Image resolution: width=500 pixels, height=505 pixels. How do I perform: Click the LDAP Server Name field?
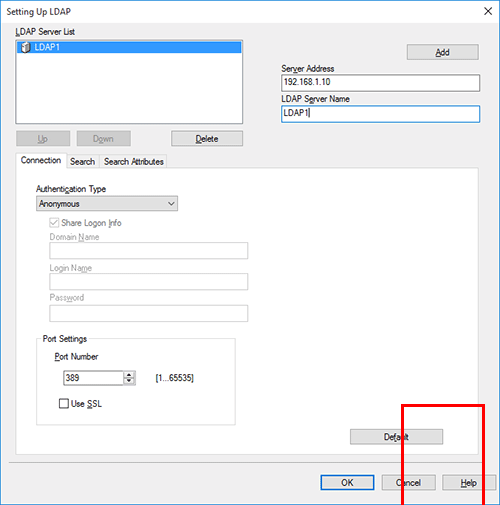[x=380, y=114]
